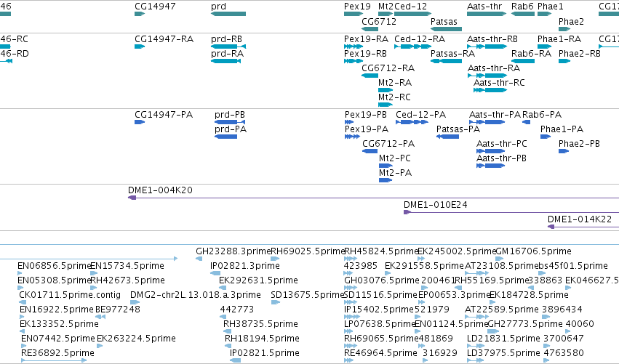Click the EK292631.5prime label

point(258,280)
